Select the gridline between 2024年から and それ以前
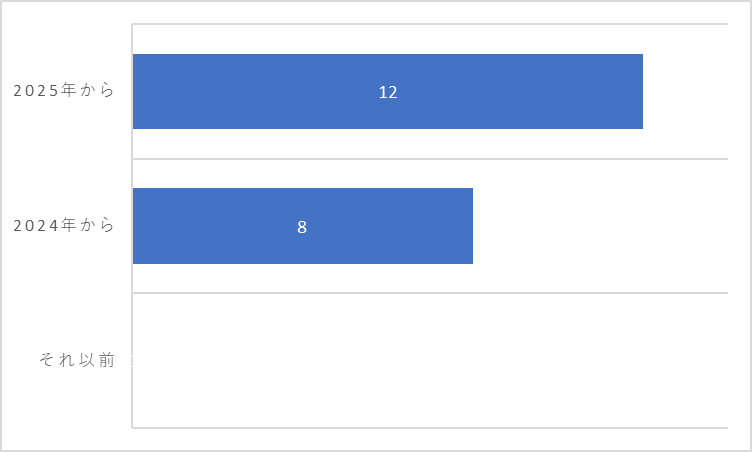The image size is (752, 452). pyautogui.click(x=430, y=293)
